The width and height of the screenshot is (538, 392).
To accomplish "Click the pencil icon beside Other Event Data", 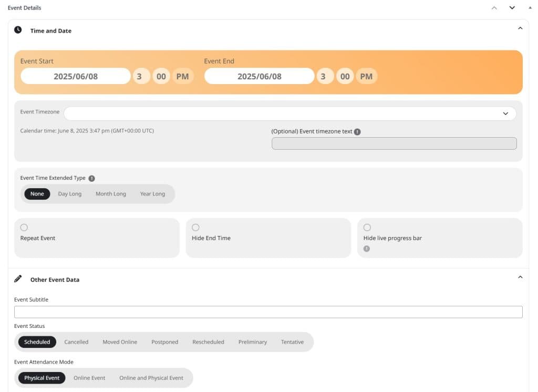I will [x=18, y=278].
